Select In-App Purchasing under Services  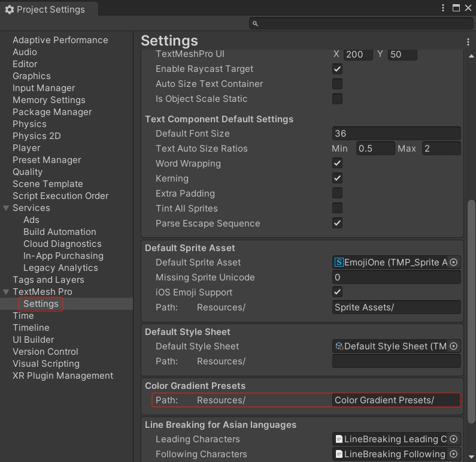(x=63, y=256)
